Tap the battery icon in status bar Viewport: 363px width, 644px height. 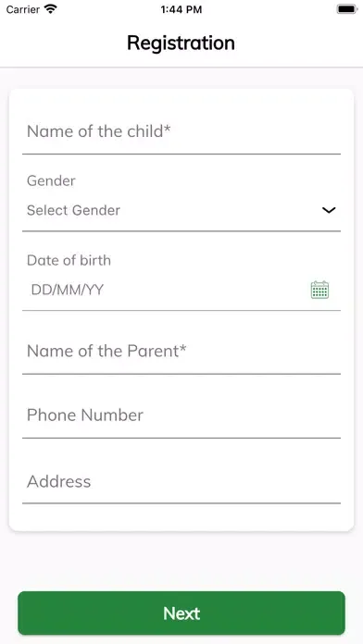tap(346, 9)
